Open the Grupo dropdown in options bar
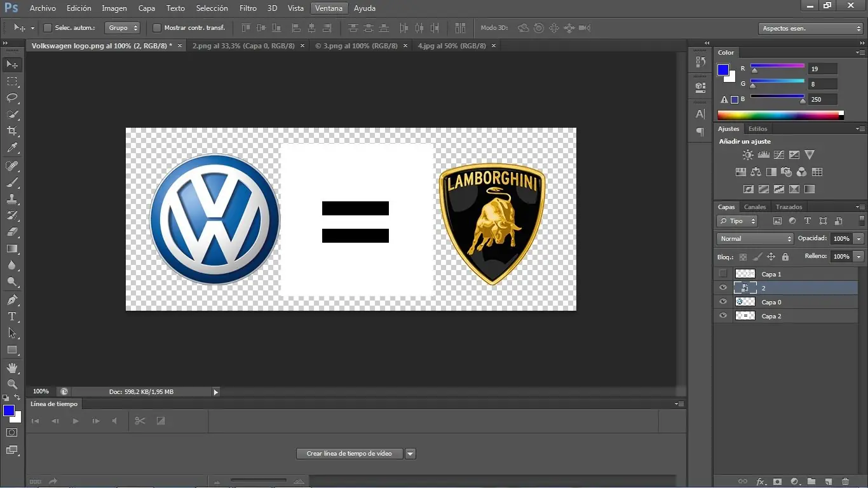This screenshot has height=488, width=868. [x=122, y=28]
